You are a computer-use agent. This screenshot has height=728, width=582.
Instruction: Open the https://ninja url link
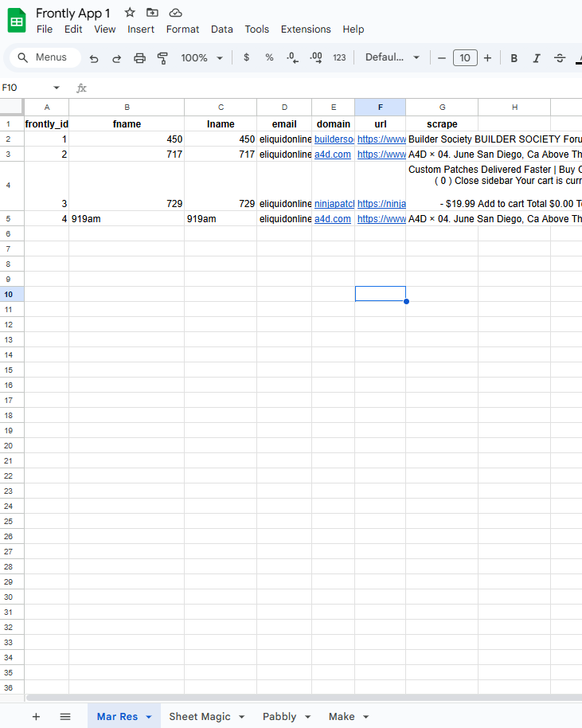click(x=381, y=204)
